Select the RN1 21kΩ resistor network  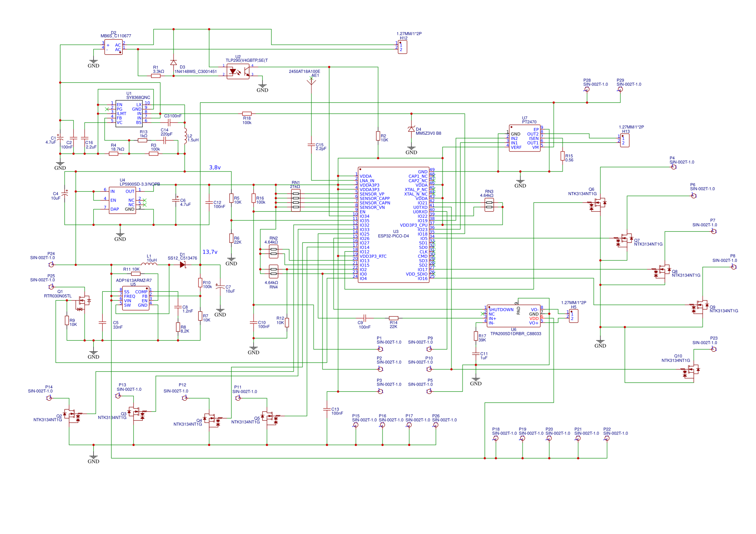point(296,201)
